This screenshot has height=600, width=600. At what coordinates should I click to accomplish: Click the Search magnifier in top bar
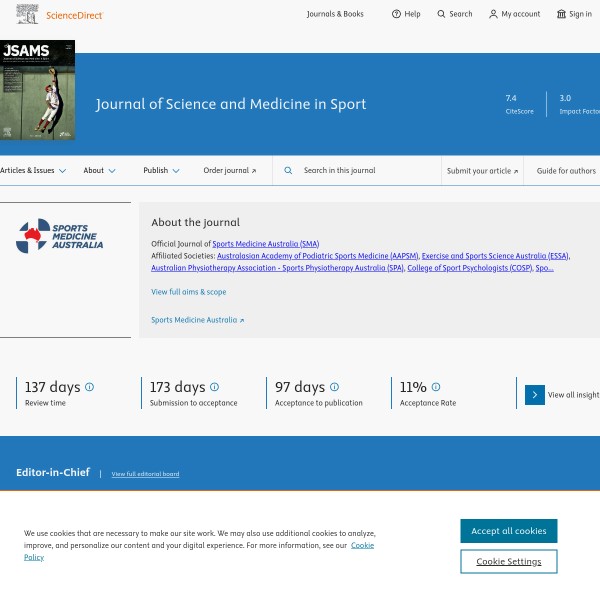click(x=442, y=14)
